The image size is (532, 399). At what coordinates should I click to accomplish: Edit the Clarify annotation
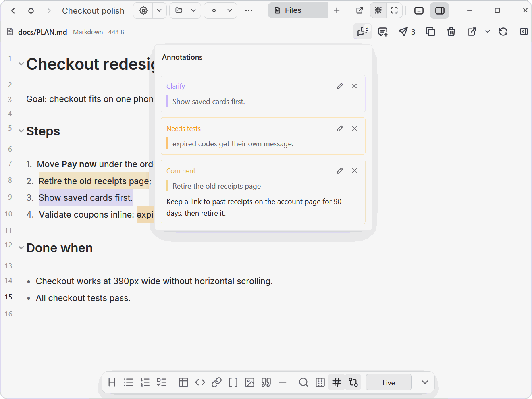[340, 86]
